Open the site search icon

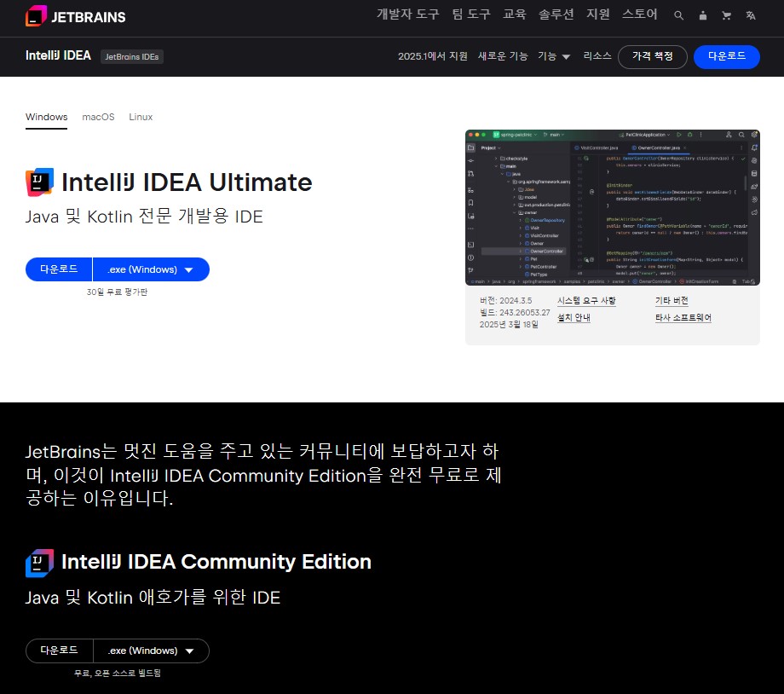(678, 15)
